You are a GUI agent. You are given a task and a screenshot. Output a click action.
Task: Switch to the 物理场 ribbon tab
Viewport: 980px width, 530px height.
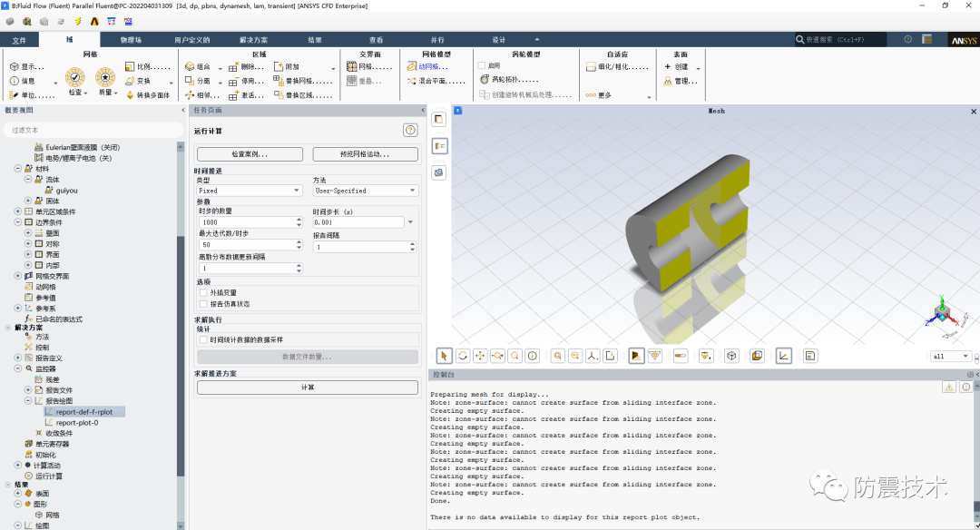tap(130, 39)
